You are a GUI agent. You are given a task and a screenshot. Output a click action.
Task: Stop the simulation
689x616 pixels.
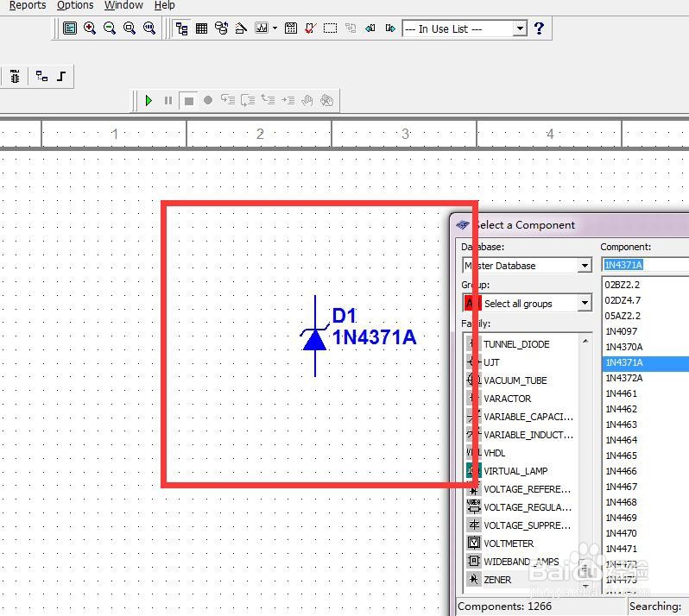(x=189, y=101)
